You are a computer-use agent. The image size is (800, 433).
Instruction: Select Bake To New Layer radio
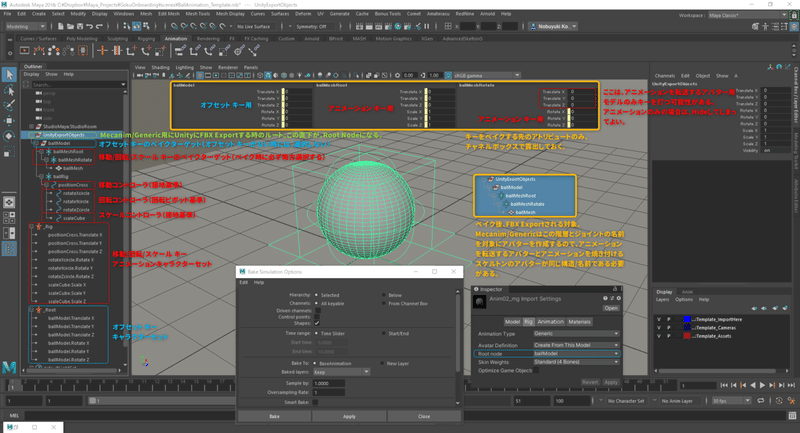[x=382, y=364]
